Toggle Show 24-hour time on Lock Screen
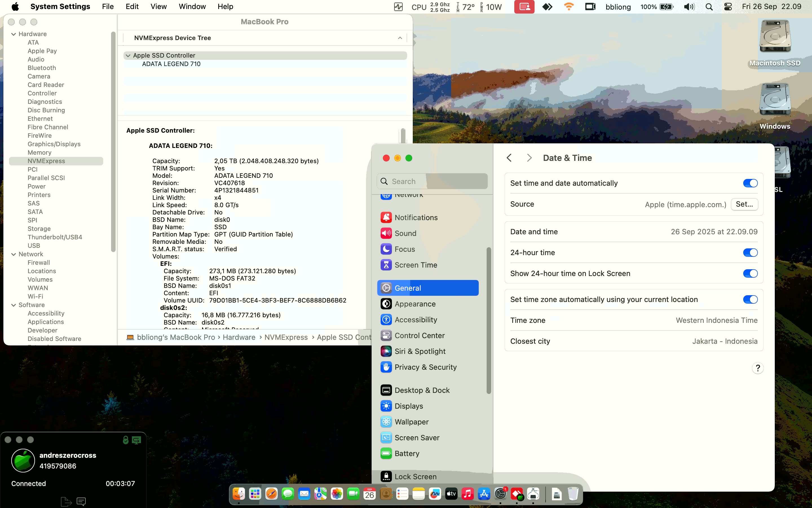Viewport: 812px width, 508px height. [750, 273]
